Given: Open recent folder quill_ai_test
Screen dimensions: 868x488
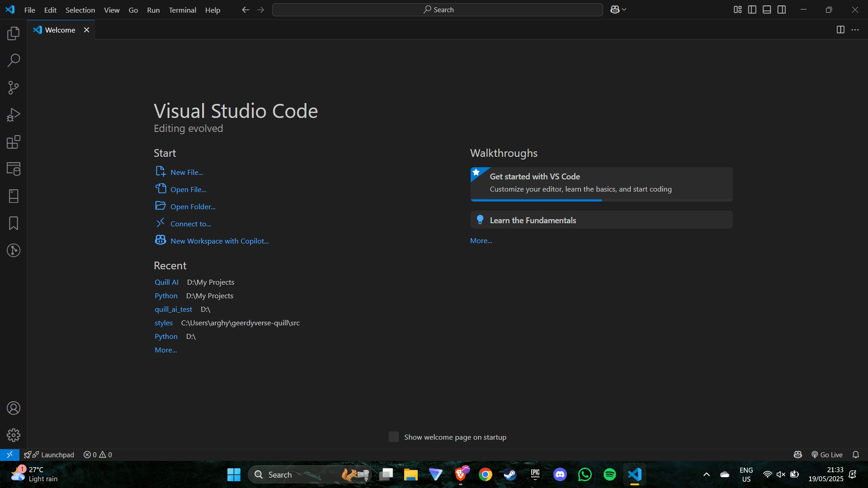Looking at the screenshot, I should (173, 309).
